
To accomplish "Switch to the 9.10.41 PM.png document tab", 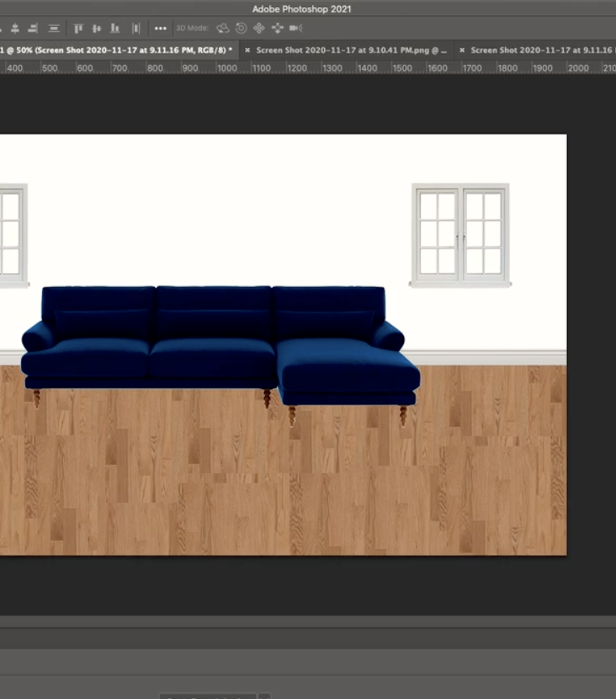I will [351, 51].
